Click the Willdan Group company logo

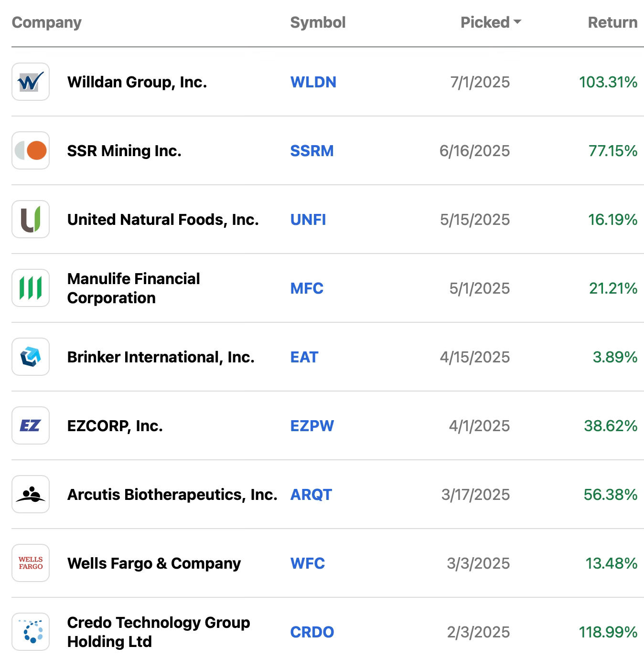30,82
